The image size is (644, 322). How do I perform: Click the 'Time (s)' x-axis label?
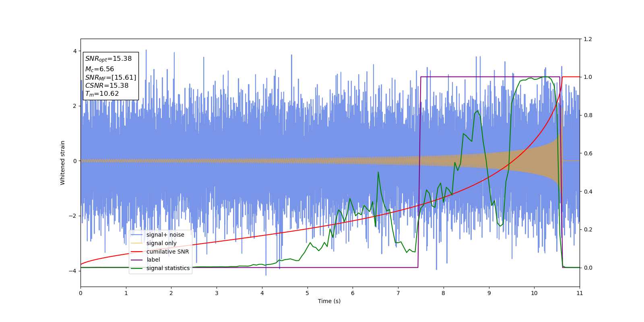click(329, 301)
